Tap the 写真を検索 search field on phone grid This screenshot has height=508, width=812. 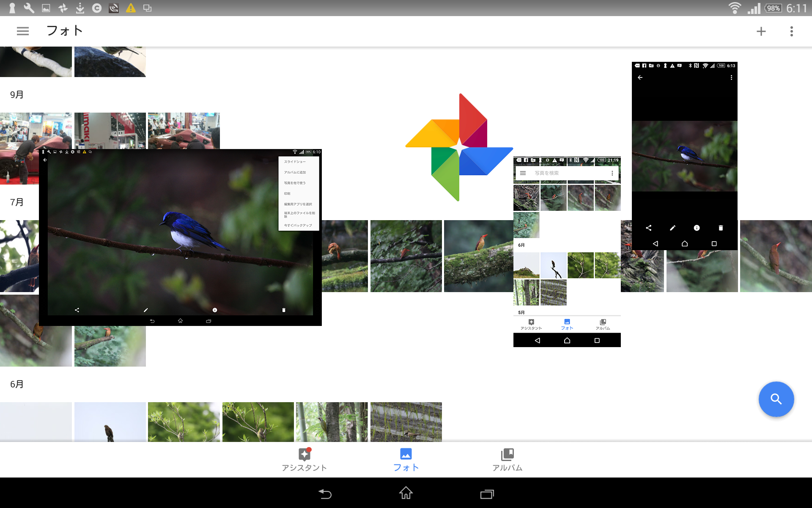[567, 173]
